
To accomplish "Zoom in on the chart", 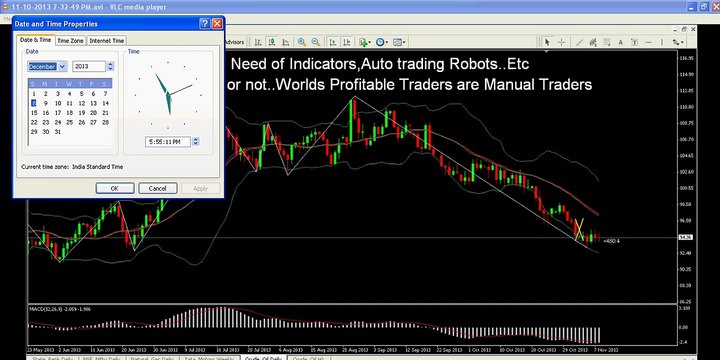I will coord(302,42).
